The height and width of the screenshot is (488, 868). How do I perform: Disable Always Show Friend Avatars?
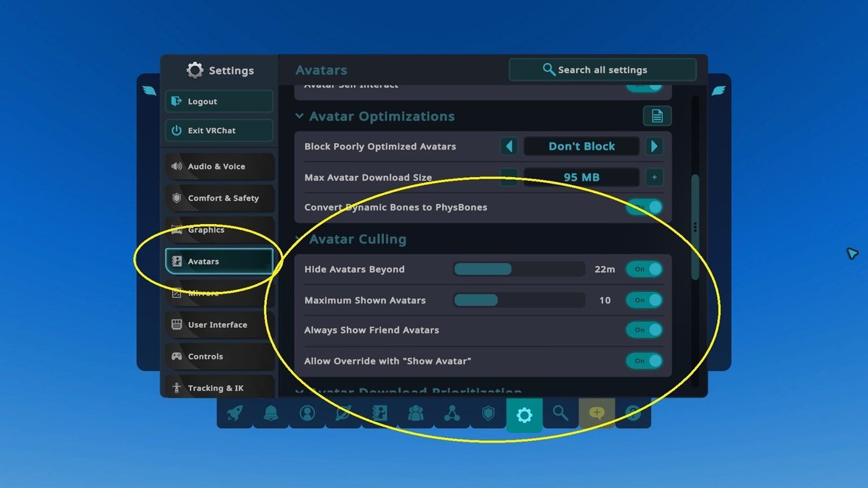click(x=644, y=330)
